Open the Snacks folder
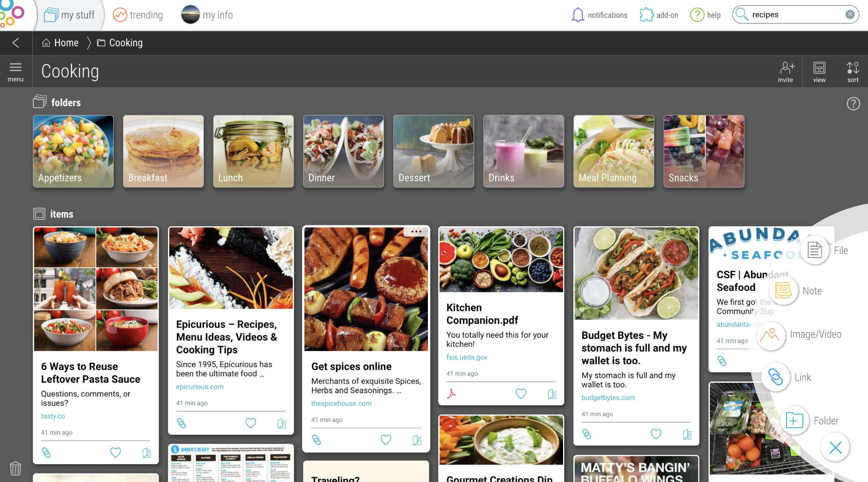Screen dimensions: 868x482 pyautogui.click(x=704, y=151)
